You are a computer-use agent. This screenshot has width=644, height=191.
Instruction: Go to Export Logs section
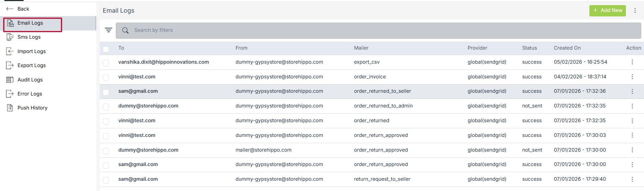(31, 65)
